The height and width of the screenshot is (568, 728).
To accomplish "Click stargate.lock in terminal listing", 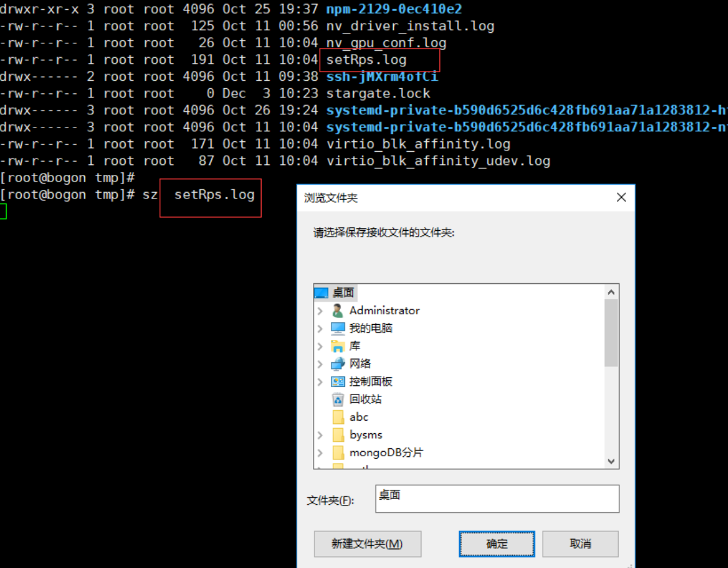I will point(378,94).
